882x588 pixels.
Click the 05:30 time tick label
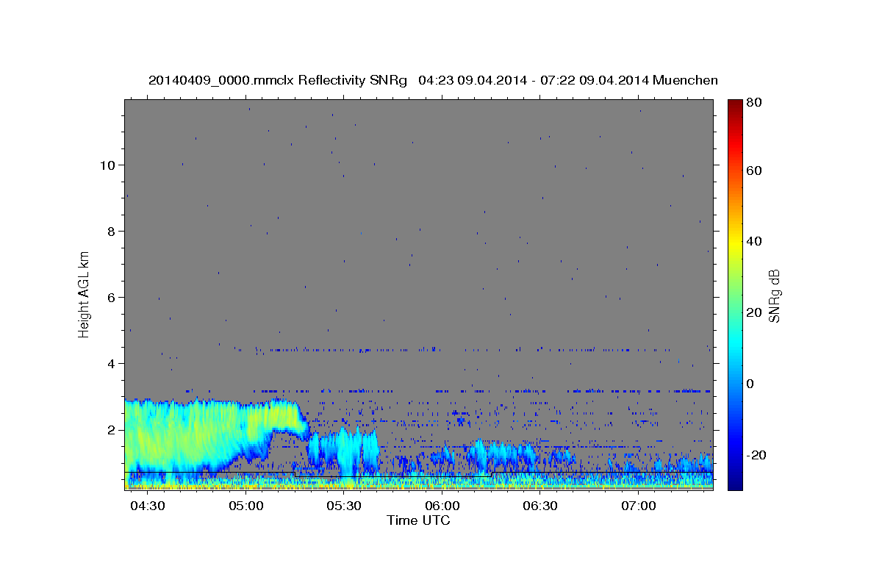point(344,507)
